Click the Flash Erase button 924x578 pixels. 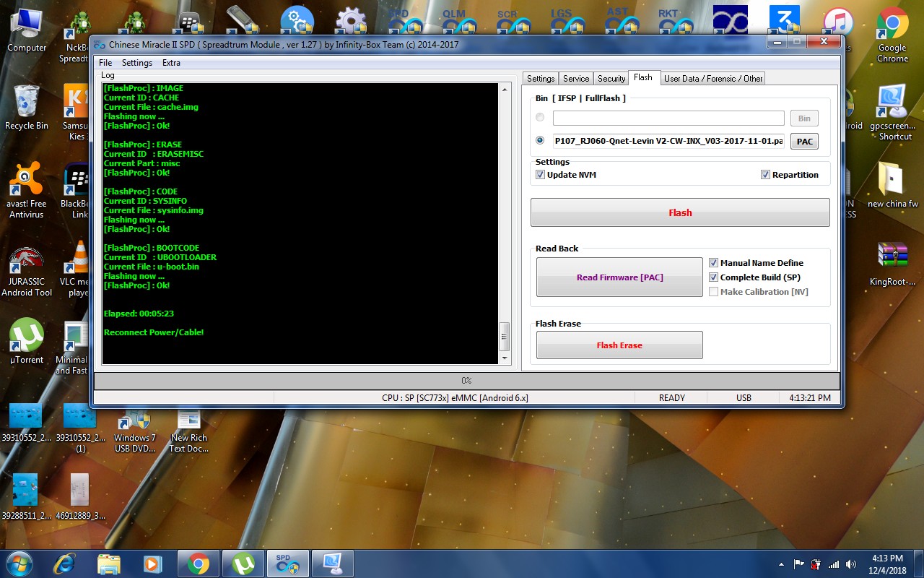pyautogui.click(x=619, y=345)
